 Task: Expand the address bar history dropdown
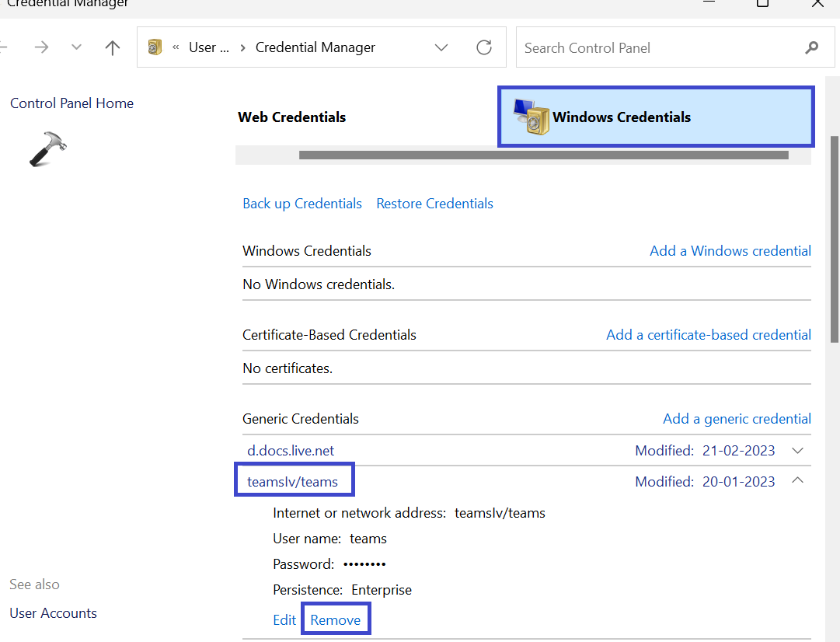click(x=441, y=47)
